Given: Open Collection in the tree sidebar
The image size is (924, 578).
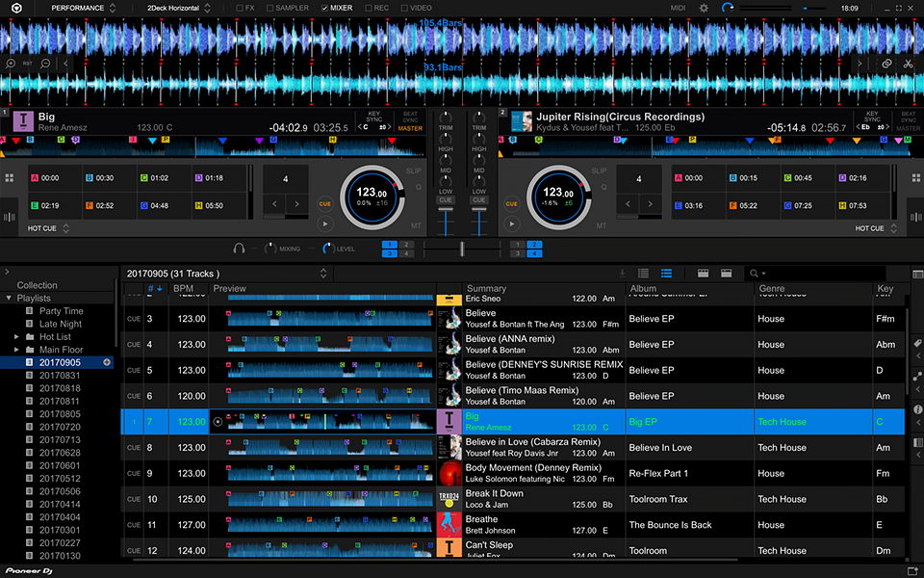Looking at the screenshot, I should [38, 285].
